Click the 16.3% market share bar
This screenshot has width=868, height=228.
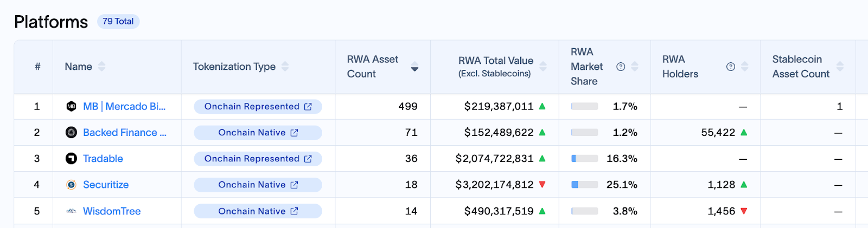[585, 158]
